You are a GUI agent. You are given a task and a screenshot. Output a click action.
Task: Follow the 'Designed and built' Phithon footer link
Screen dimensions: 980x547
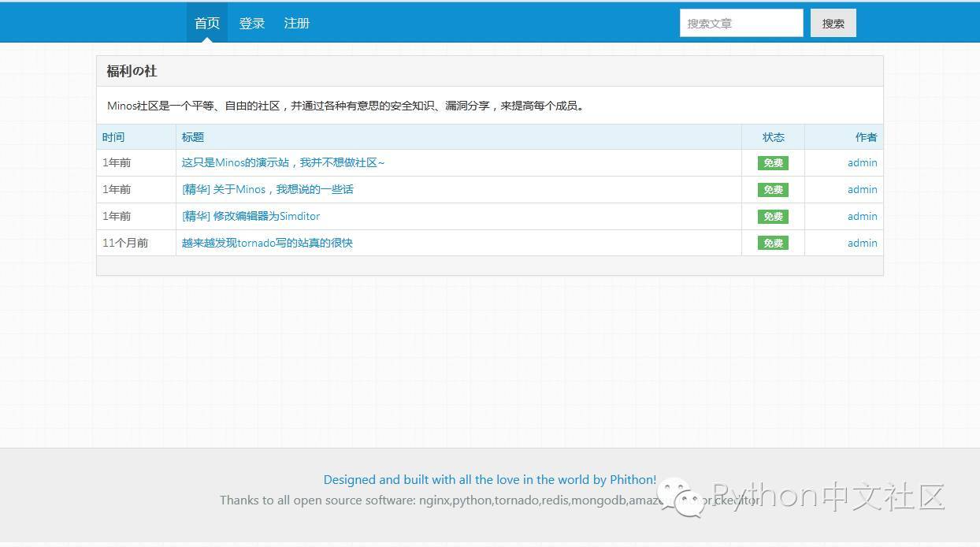tap(489, 479)
